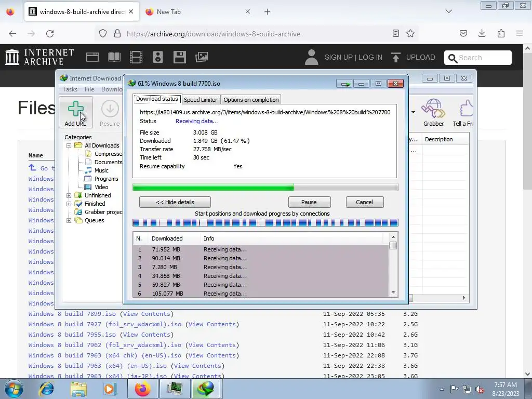Open the Images icon in archive bar
Screen dimensions: 532x399
[202, 57]
